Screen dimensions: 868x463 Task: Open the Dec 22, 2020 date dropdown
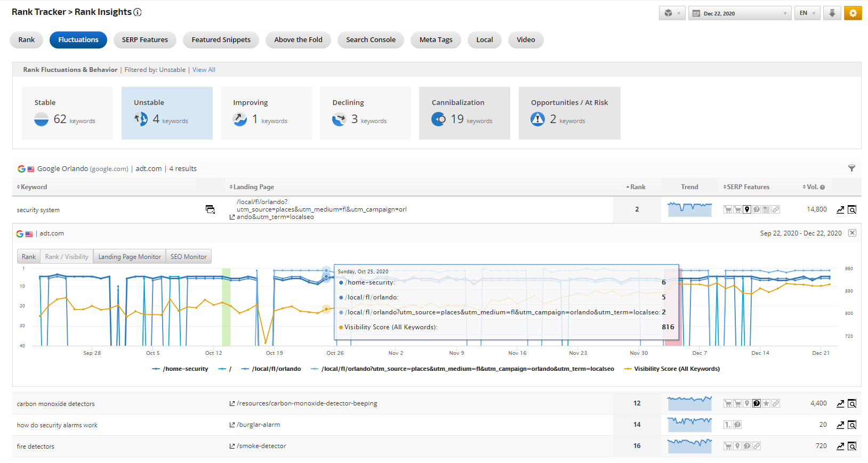pos(740,13)
